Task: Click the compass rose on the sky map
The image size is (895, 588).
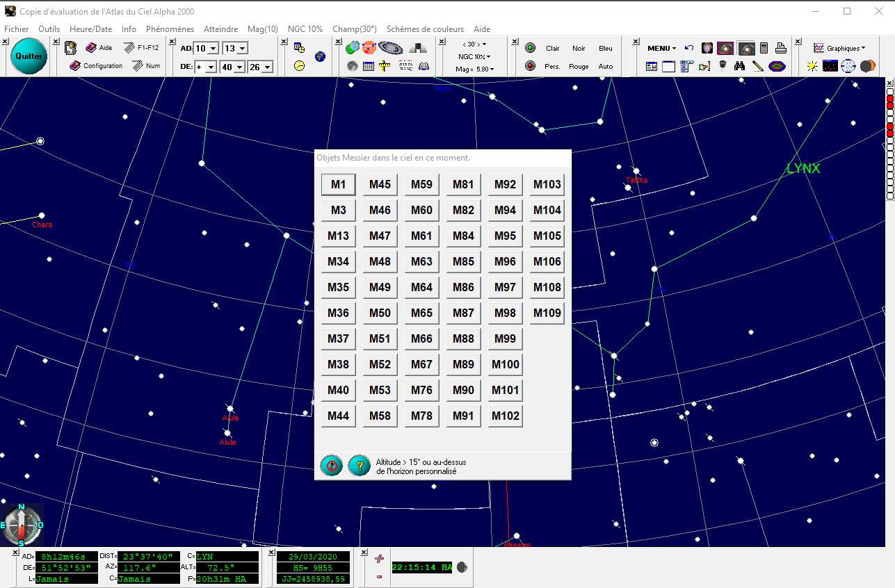Action: (x=22, y=525)
